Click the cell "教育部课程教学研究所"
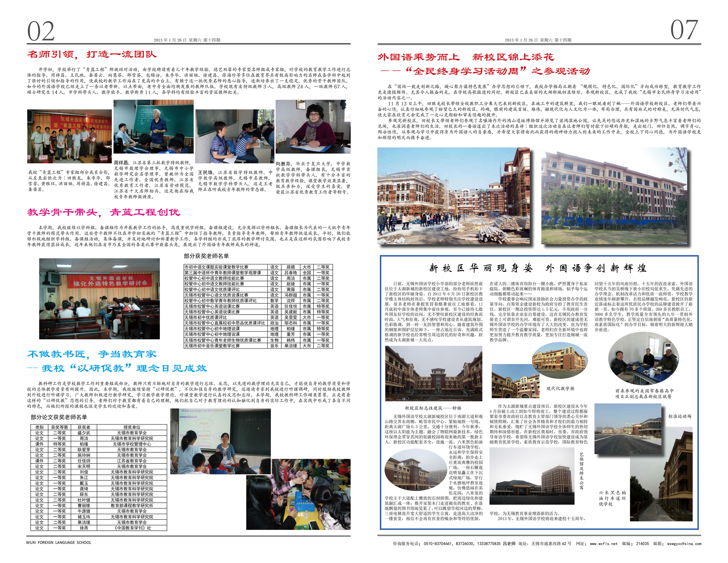 point(132,505)
